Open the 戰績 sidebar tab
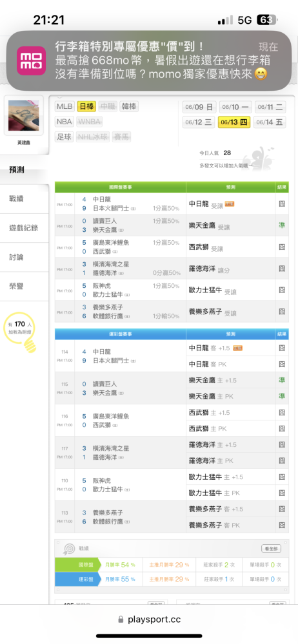This screenshot has width=298, height=644. click(25, 199)
